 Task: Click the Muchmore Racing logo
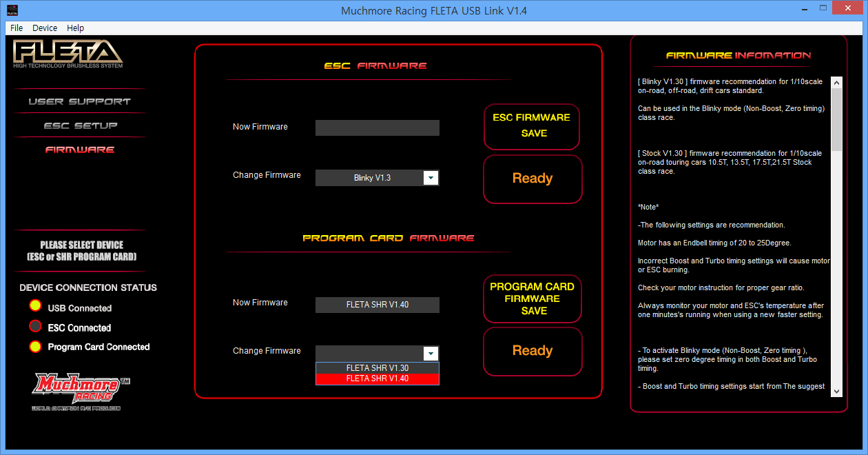click(81, 391)
